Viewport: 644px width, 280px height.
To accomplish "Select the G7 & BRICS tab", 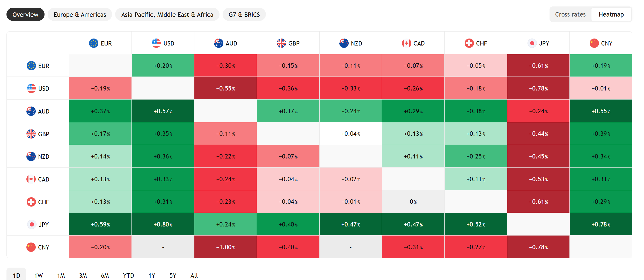I will pos(244,14).
